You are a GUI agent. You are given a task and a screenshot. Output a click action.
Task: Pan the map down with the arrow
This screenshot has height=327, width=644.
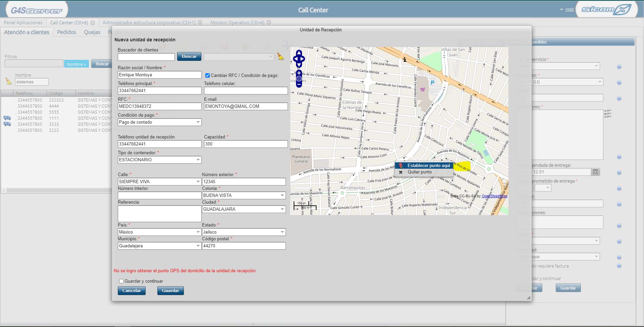[x=299, y=65]
